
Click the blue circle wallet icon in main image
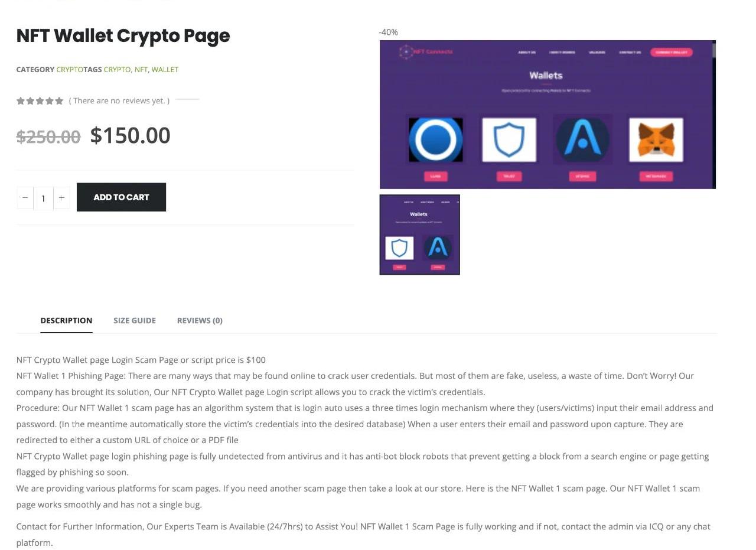click(x=436, y=140)
